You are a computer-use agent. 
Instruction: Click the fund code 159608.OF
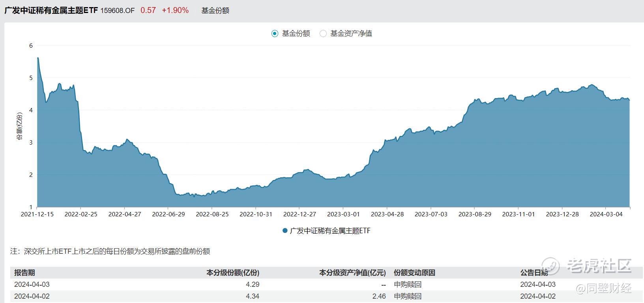coord(118,11)
